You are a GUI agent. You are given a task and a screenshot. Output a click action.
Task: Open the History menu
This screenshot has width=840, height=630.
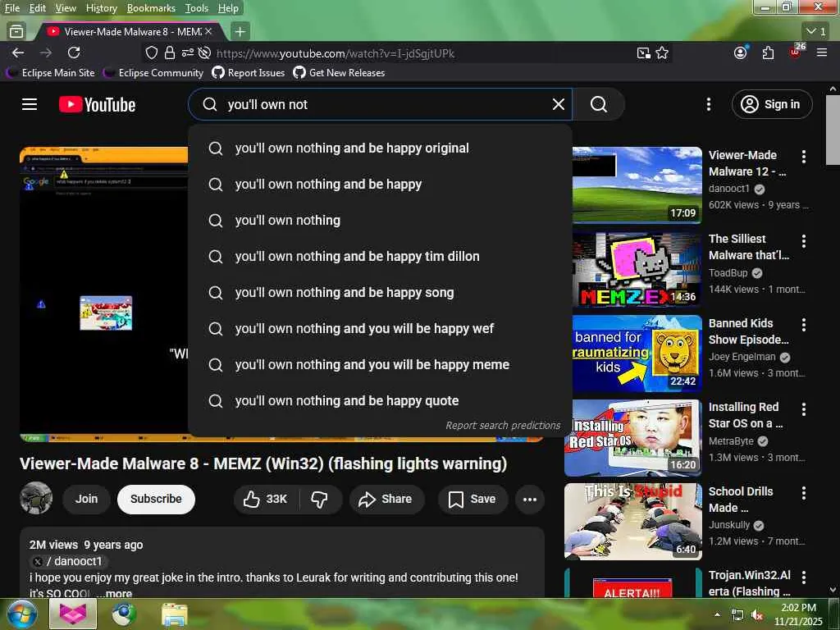pos(101,8)
